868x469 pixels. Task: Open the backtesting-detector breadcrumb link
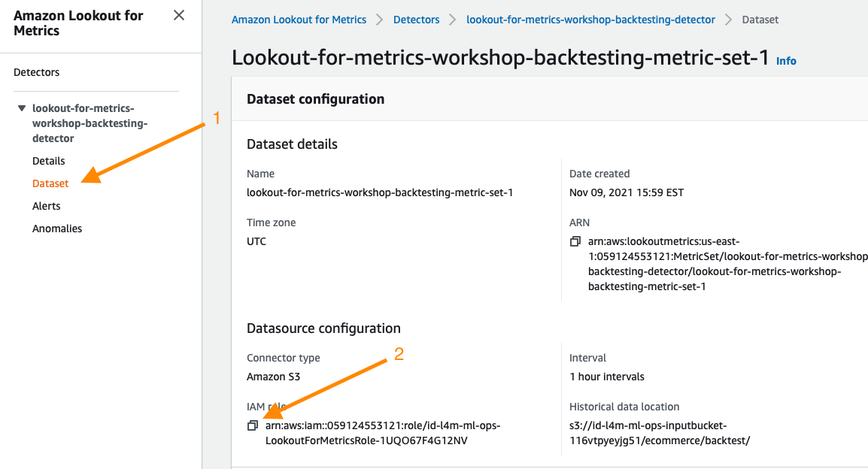(x=590, y=20)
